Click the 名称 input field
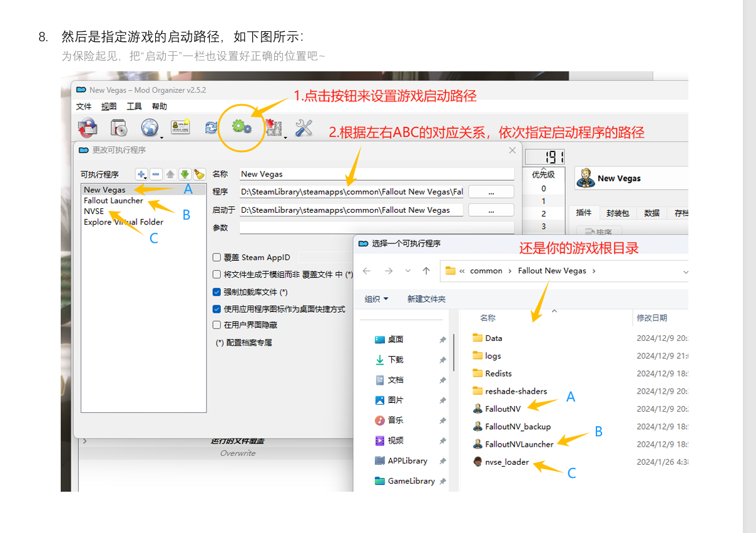This screenshot has width=756, height=533. pos(377,174)
